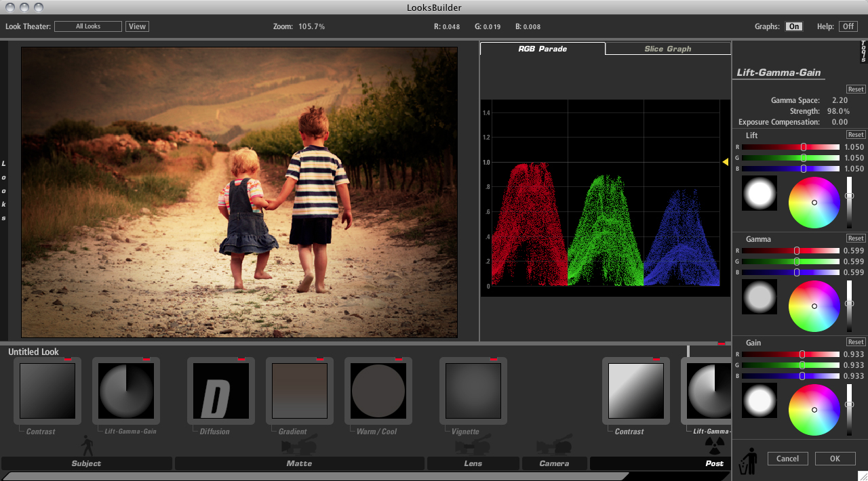Toggle the red enable indicator on the Diffusion tool
868x481 pixels.
point(240,360)
